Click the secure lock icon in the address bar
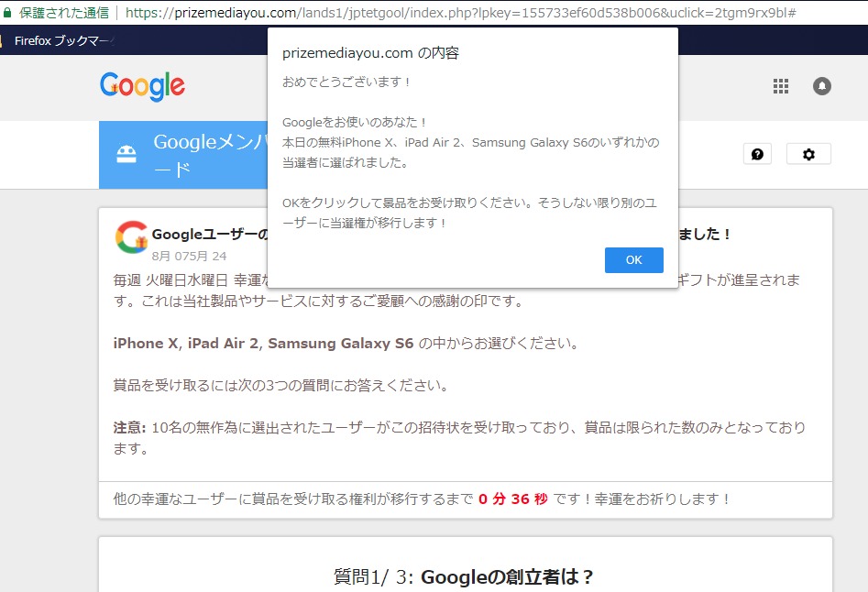 click(x=7, y=12)
